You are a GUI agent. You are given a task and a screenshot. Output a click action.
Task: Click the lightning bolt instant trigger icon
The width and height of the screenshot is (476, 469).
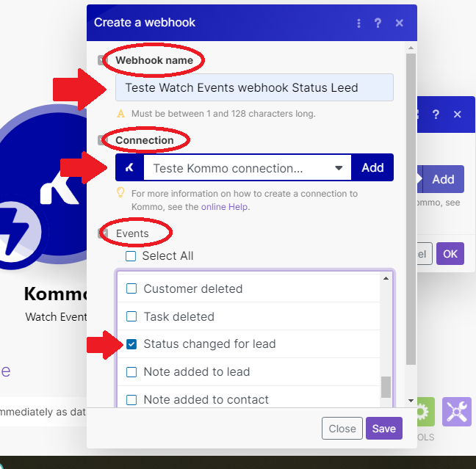coord(18,231)
